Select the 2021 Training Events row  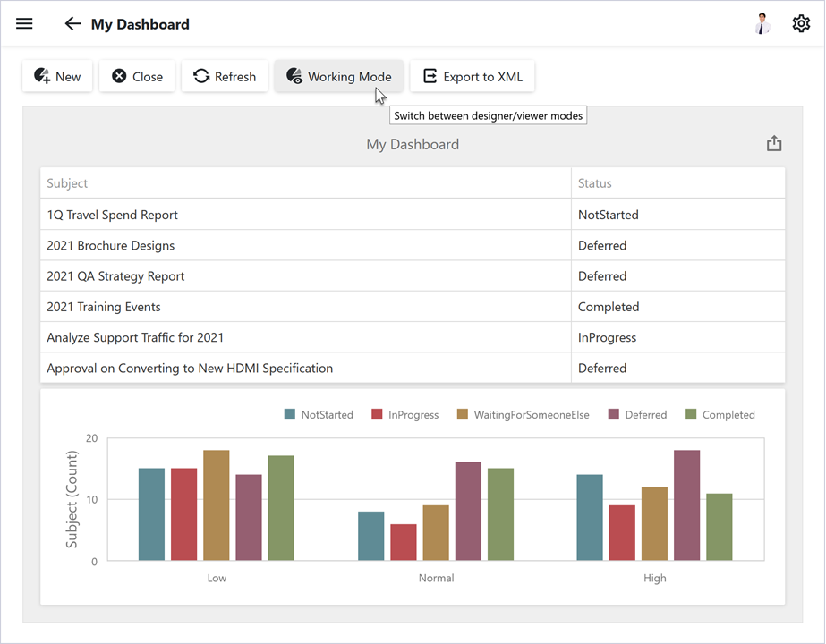[413, 307]
